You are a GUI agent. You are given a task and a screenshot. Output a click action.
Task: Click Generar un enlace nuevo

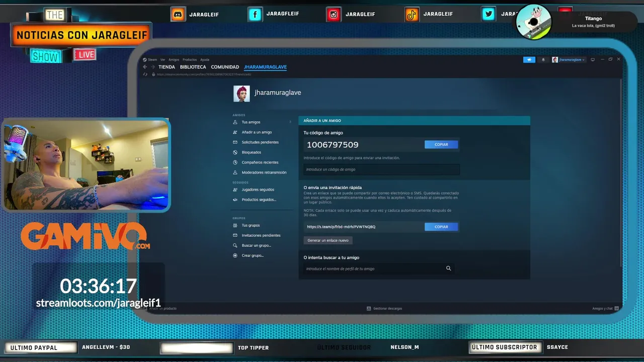click(328, 240)
